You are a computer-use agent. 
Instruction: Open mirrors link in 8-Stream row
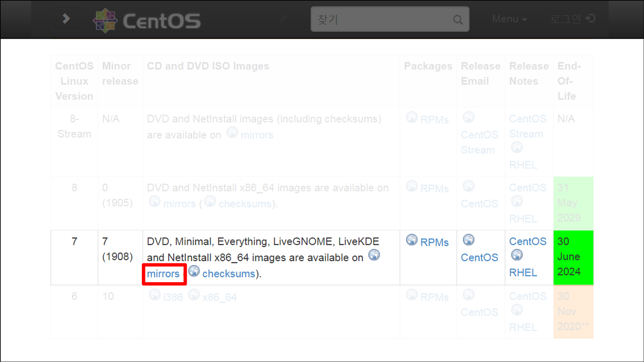point(257,135)
